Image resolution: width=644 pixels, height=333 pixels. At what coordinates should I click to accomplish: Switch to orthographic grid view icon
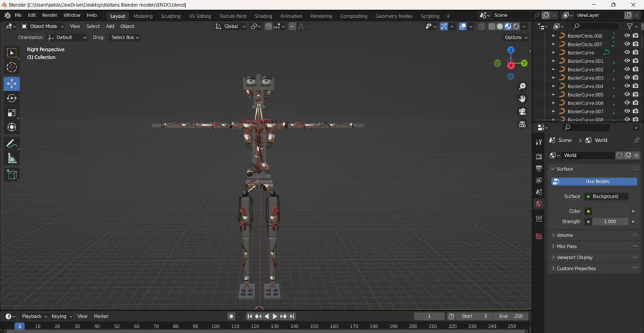[x=522, y=124]
